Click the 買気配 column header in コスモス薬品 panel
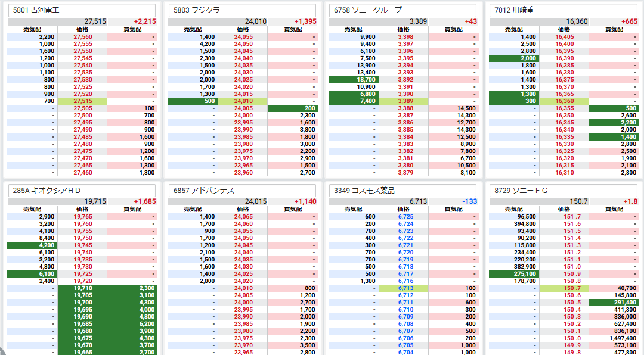Viewport: 644px width, 355px height. tap(453, 210)
